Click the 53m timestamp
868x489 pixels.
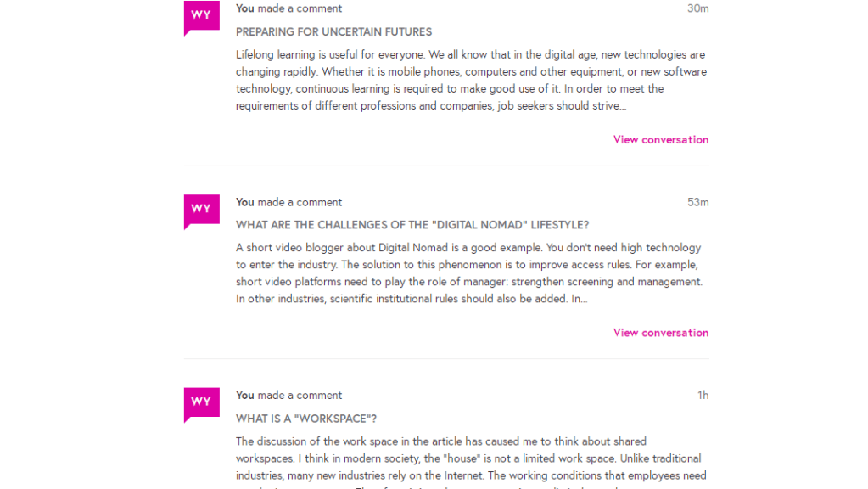[x=697, y=202]
